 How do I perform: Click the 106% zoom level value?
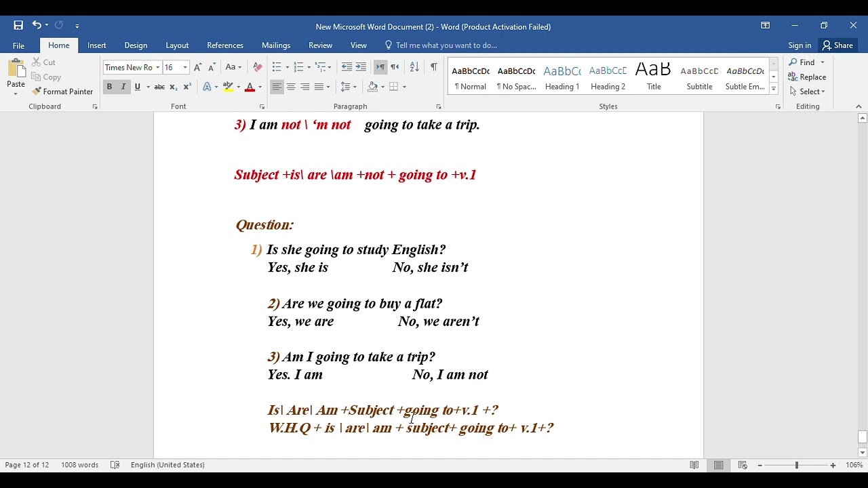click(x=854, y=465)
